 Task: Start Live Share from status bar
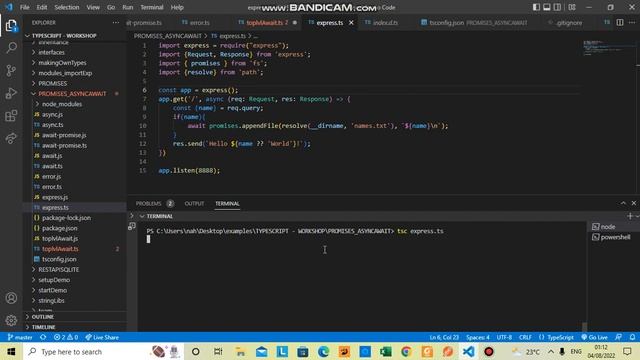pyautogui.click(x=102, y=337)
